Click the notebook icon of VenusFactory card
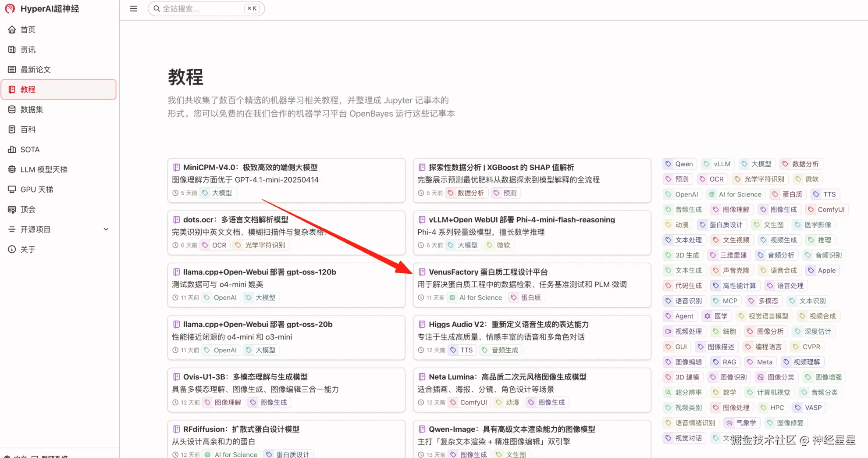The height and width of the screenshot is (458, 868). pyautogui.click(x=422, y=272)
